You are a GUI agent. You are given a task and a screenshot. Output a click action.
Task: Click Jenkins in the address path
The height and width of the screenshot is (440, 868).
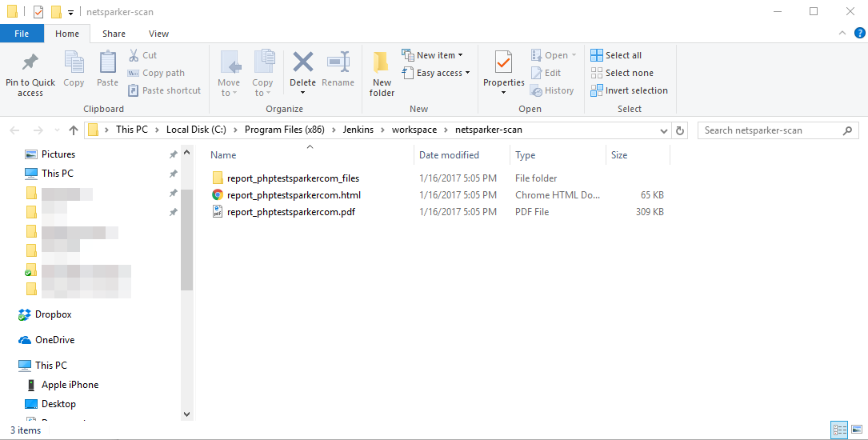[x=358, y=130]
